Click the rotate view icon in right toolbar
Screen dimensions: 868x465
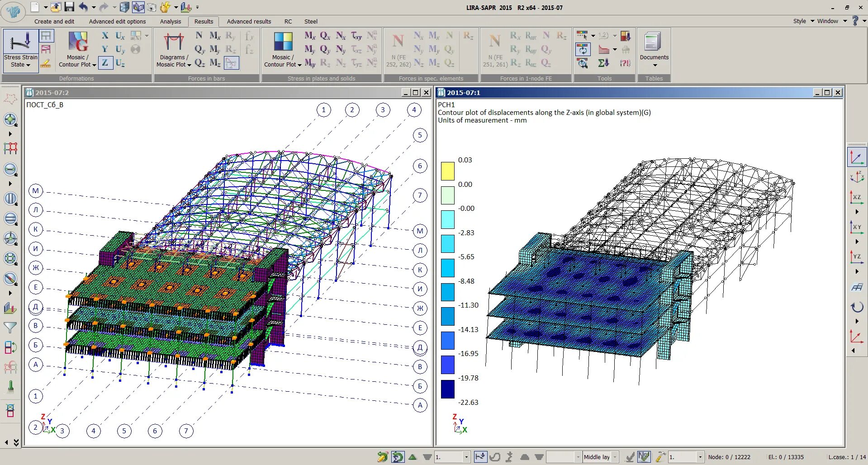tap(856, 308)
